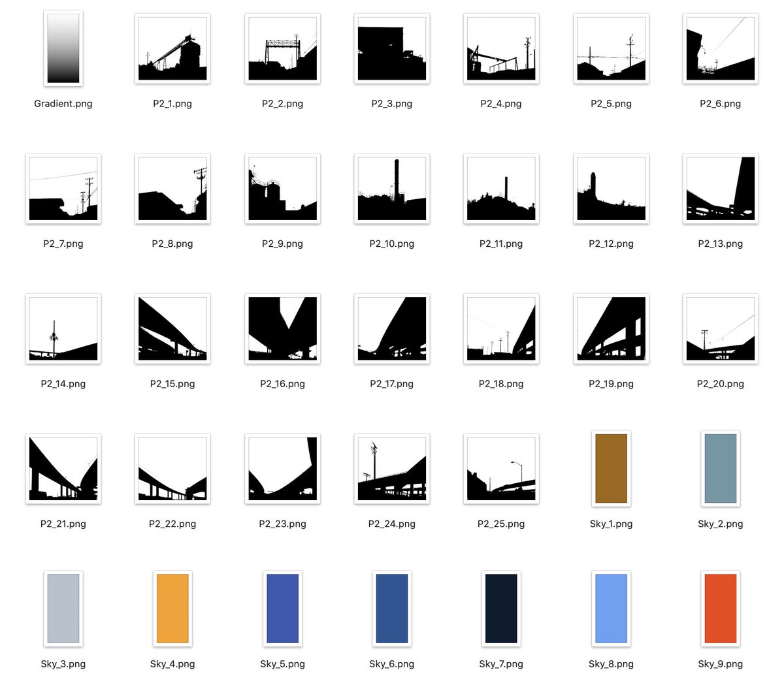Screen dimensions: 784x683
Task: Click the 'P2_18.png' file name
Action: tap(501, 384)
